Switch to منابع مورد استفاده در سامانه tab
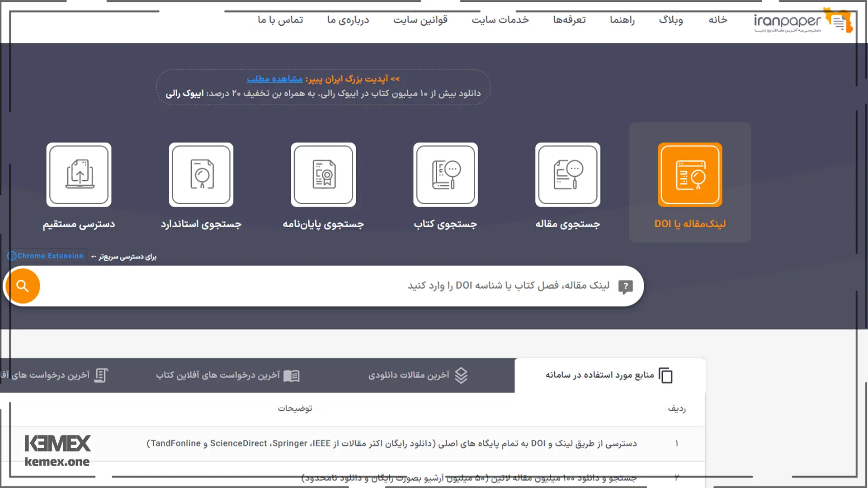This screenshot has height=488, width=868. 610,375
